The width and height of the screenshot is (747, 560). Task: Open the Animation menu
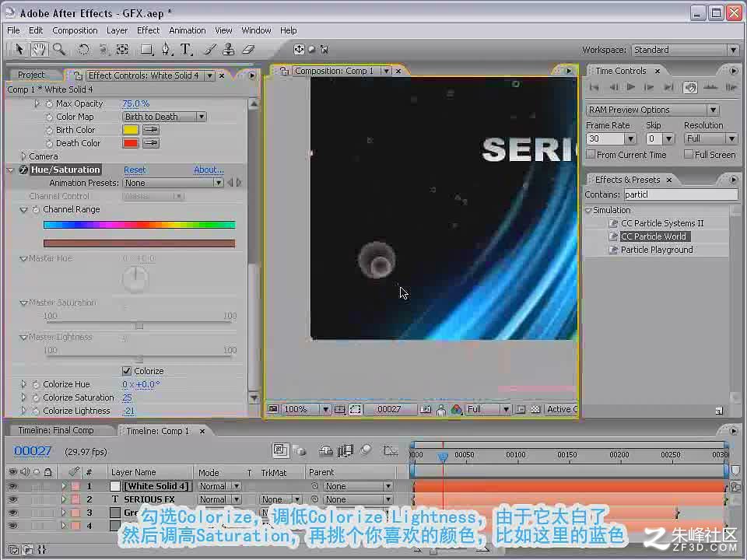pos(188,30)
